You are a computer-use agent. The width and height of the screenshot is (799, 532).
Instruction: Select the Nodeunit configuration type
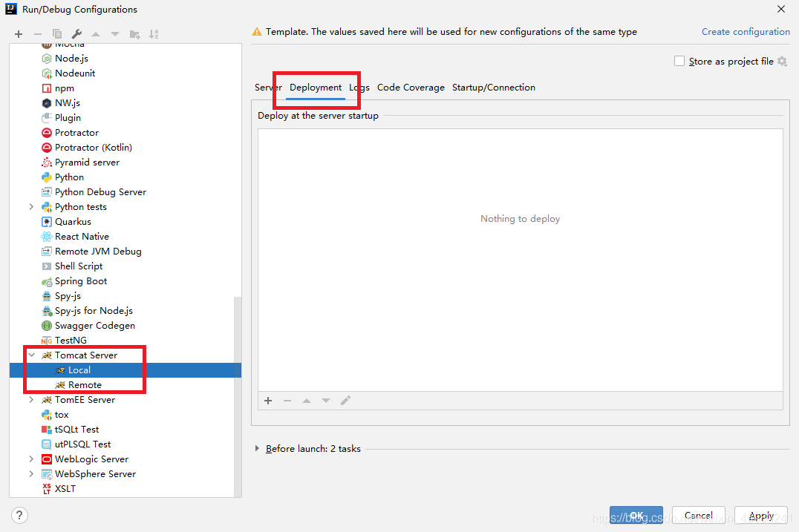pos(75,73)
